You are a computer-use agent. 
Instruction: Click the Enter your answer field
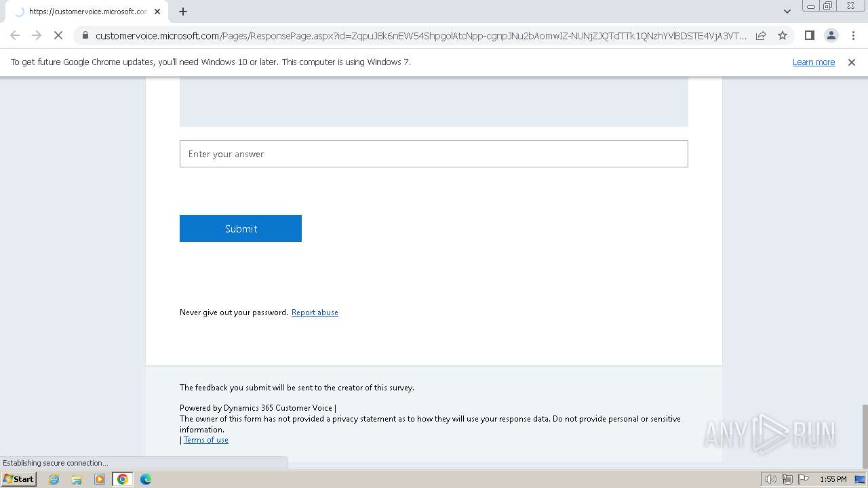click(x=434, y=154)
